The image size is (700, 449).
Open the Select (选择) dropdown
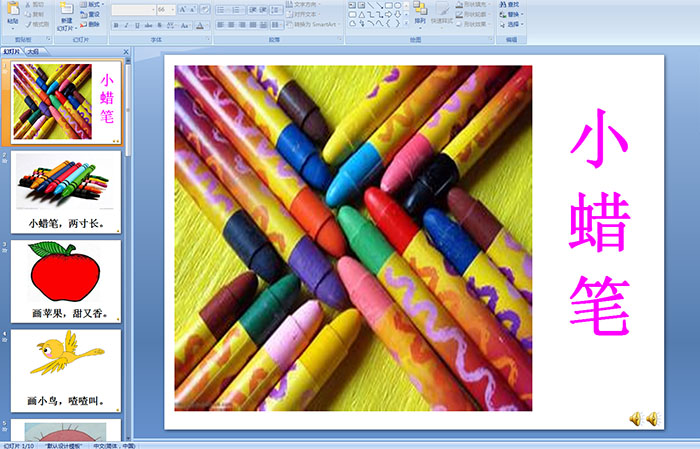(512, 24)
